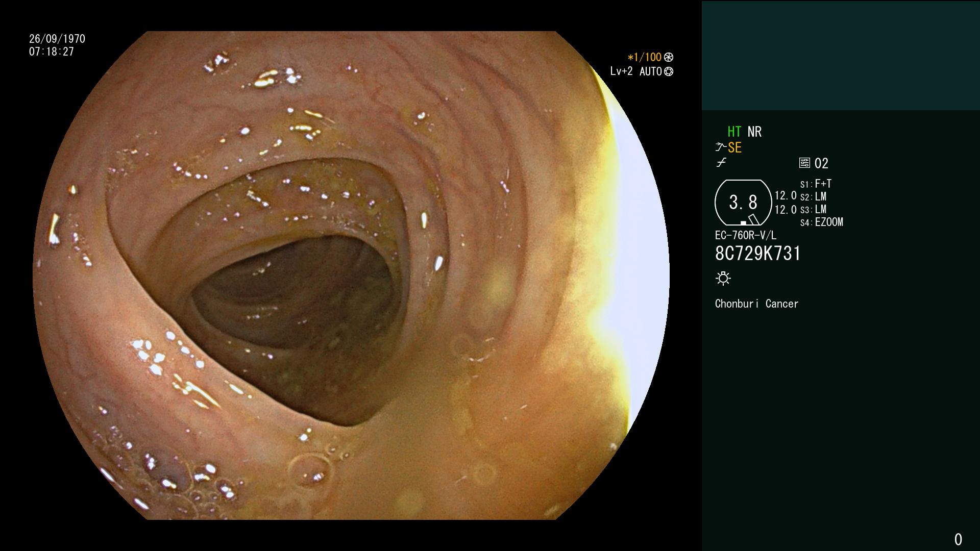Click the endoscopic live image view
The width and height of the screenshot is (980, 551).
pyautogui.click(x=351, y=275)
